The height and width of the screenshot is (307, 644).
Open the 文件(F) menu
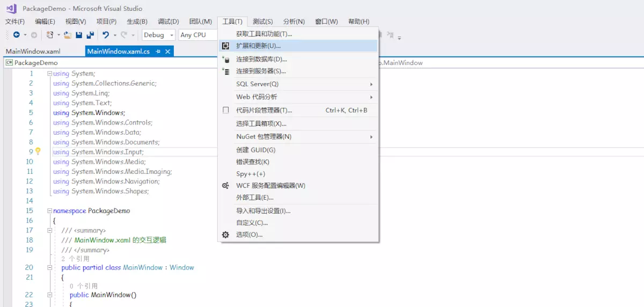click(x=15, y=21)
